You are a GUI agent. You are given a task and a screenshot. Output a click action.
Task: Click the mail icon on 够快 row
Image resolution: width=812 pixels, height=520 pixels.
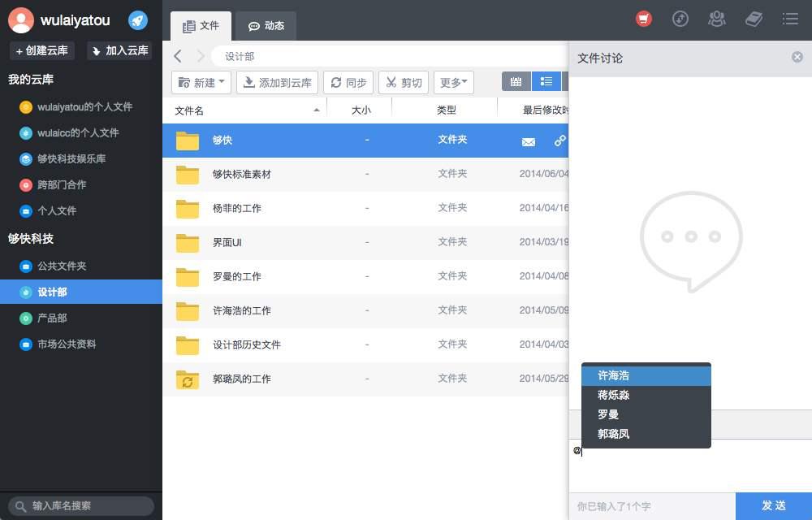pos(529,142)
